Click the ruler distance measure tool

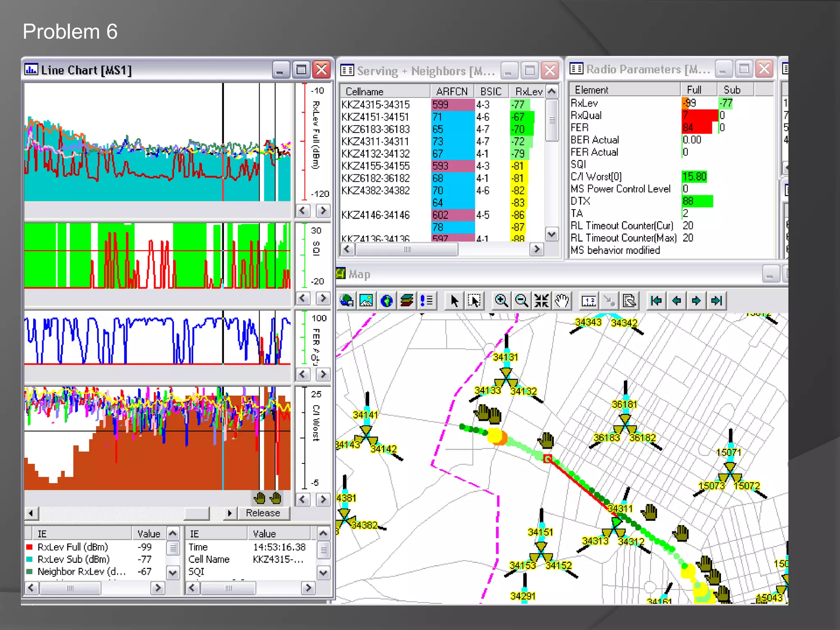coord(589,301)
